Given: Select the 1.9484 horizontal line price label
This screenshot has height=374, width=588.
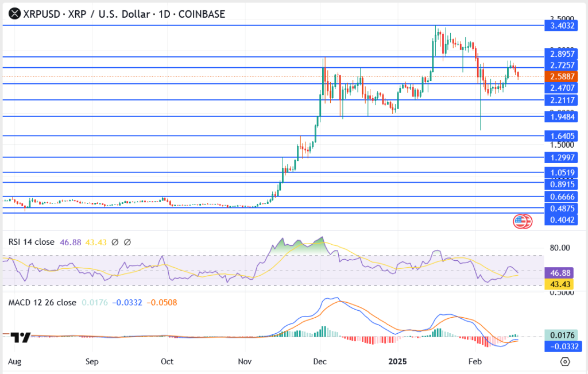Looking at the screenshot, I should (563, 117).
